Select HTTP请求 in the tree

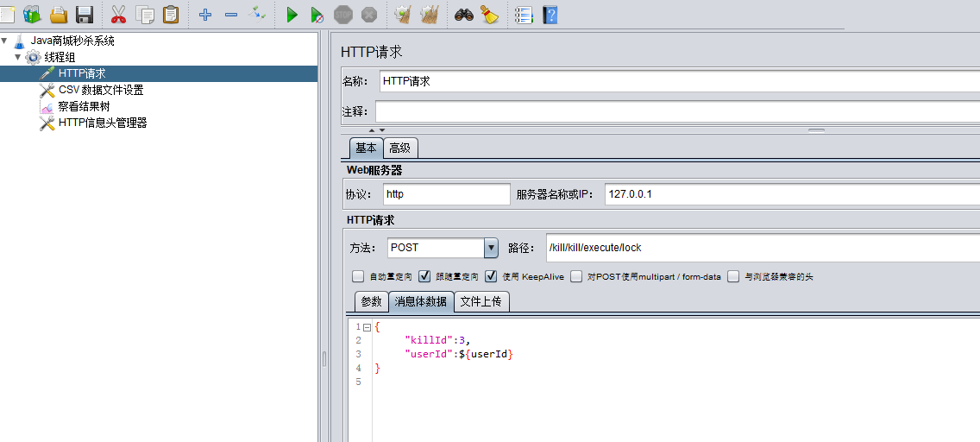point(82,73)
